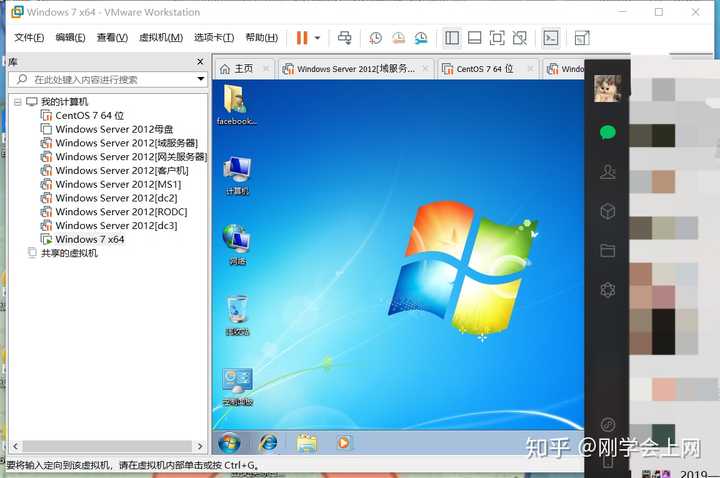Viewport: 720px width, 478px height.
Task: Open WeChat contacts icon
Action: (608, 172)
